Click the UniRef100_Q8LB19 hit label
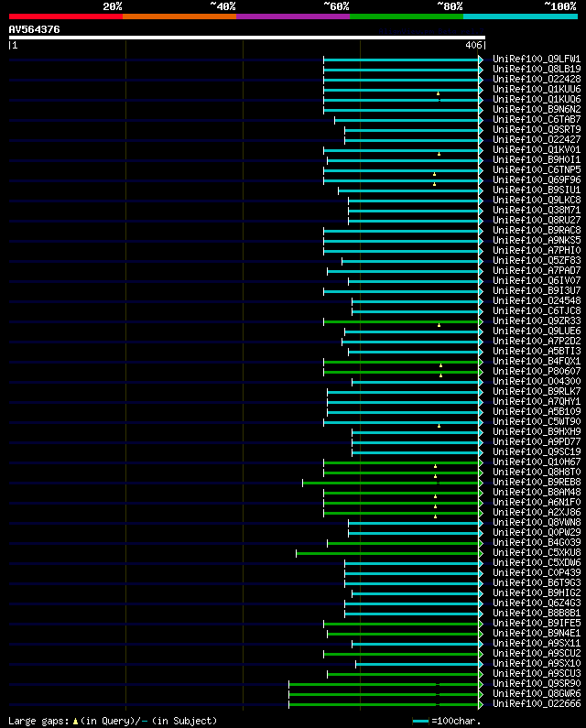The image size is (586, 728). pos(537,70)
